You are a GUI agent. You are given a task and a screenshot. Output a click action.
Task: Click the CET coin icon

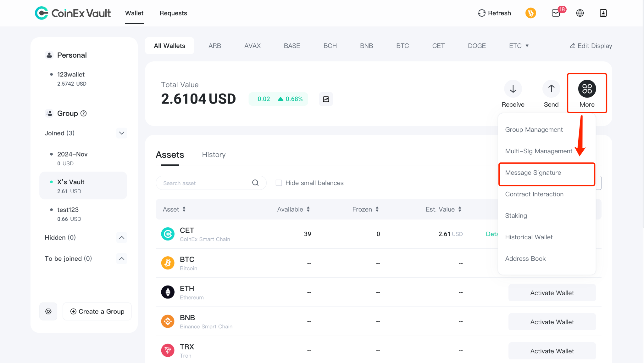168,234
